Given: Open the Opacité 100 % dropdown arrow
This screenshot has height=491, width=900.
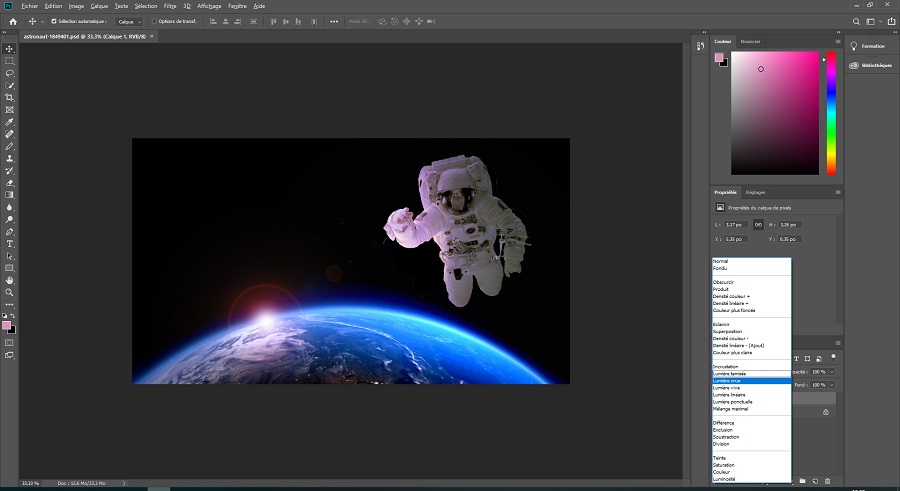Looking at the screenshot, I should 831,372.
